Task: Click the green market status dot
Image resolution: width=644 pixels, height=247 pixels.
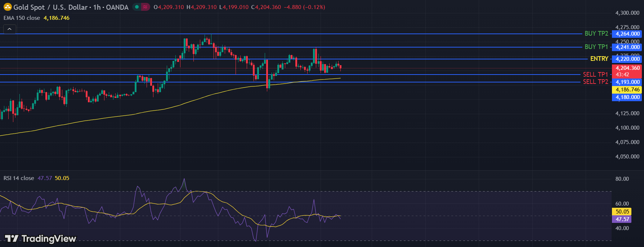Action: pyautogui.click(x=137, y=7)
